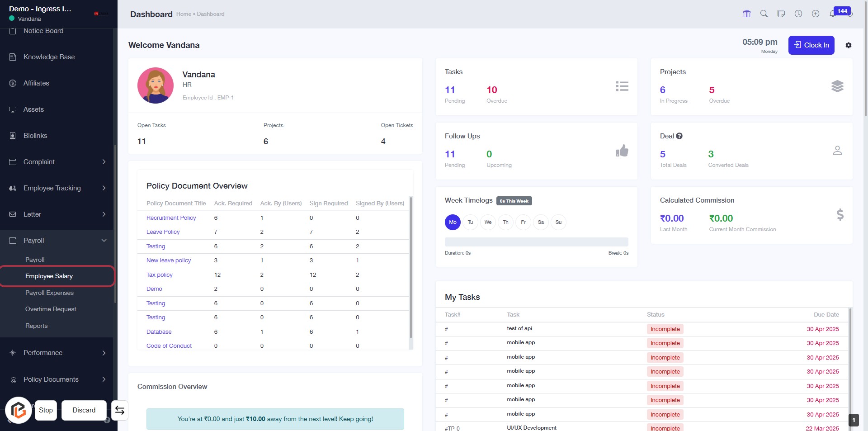Image resolution: width=868 pixels, height=431 pixels.
Task: Open dashboard settings gear icon
Action: (x=849, y=45)
